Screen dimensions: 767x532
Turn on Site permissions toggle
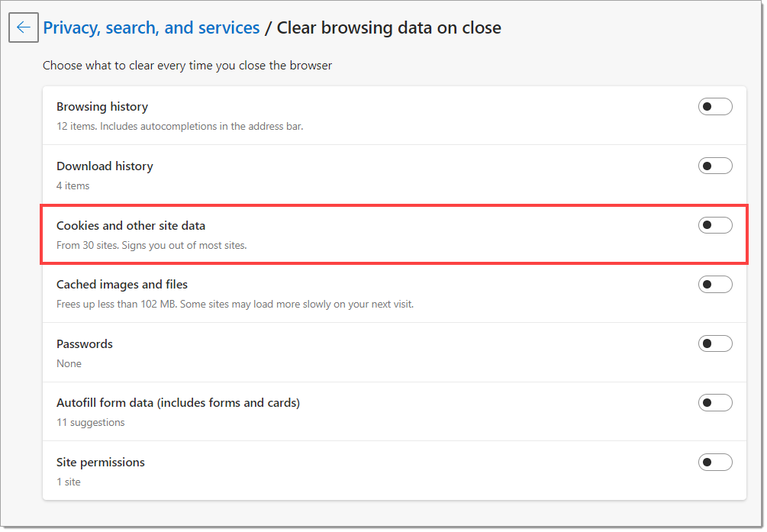[714, 462]
